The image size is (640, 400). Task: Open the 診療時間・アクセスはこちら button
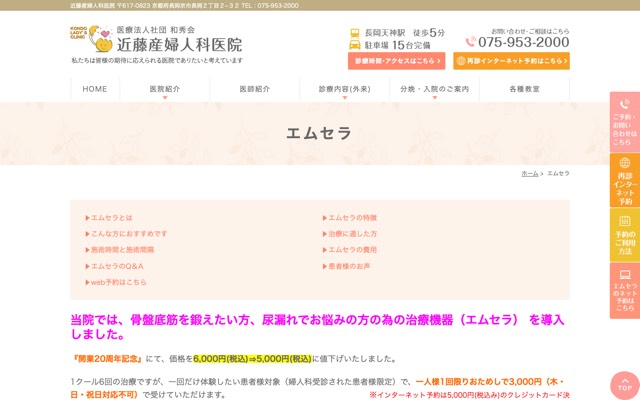pyautogui.click(x=396, y=61)
